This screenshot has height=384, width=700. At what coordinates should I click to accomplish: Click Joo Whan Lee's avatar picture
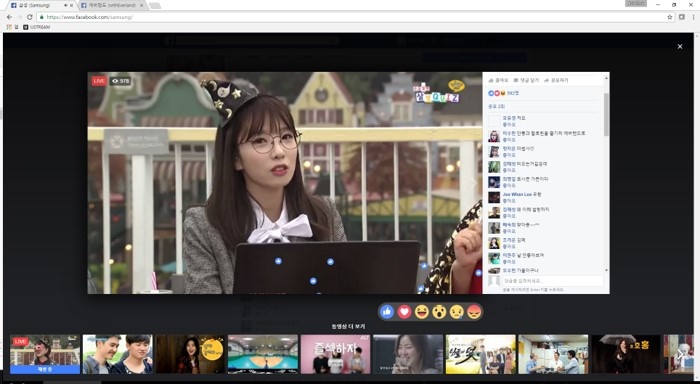(494, 197)
